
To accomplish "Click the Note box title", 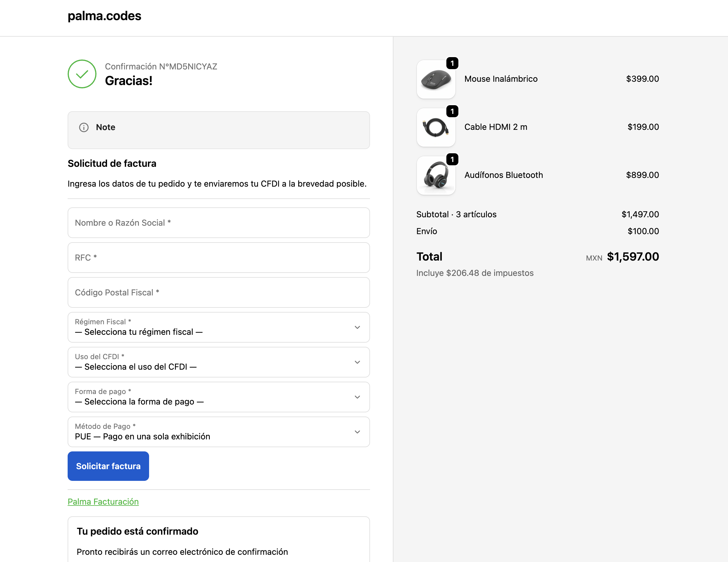I will (x=106, y=127).
